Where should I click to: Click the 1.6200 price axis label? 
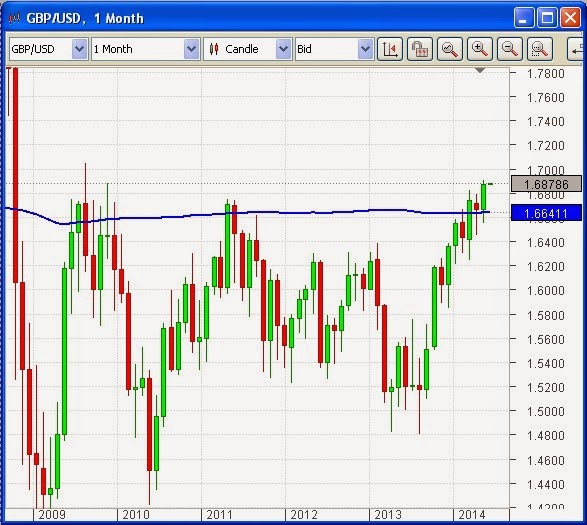545,267
